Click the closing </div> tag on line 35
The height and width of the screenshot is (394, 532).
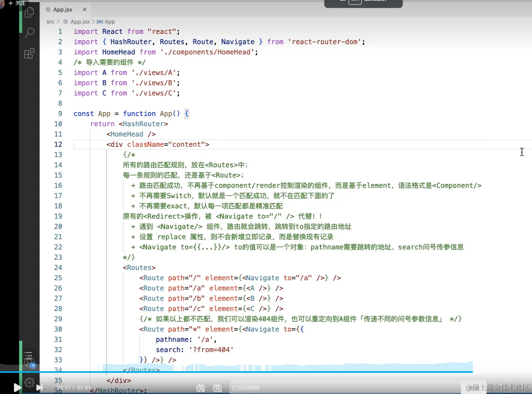point(119,381)
